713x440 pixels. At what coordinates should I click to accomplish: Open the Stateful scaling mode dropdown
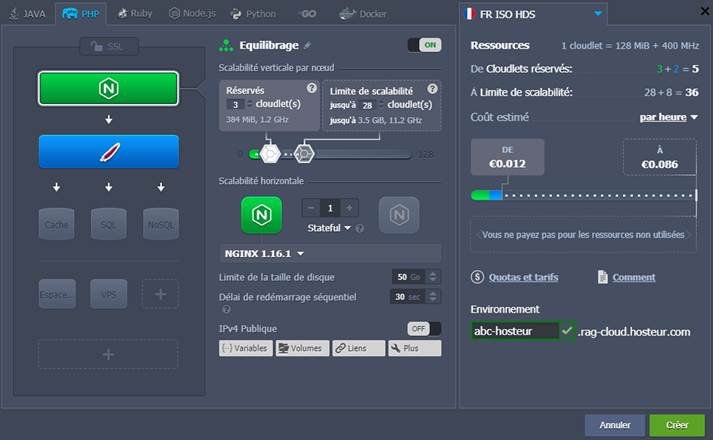pos(330,228)
